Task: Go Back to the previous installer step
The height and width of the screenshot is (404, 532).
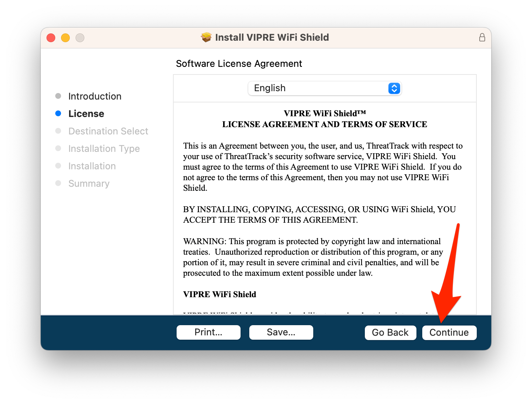Action: (390, 332)
